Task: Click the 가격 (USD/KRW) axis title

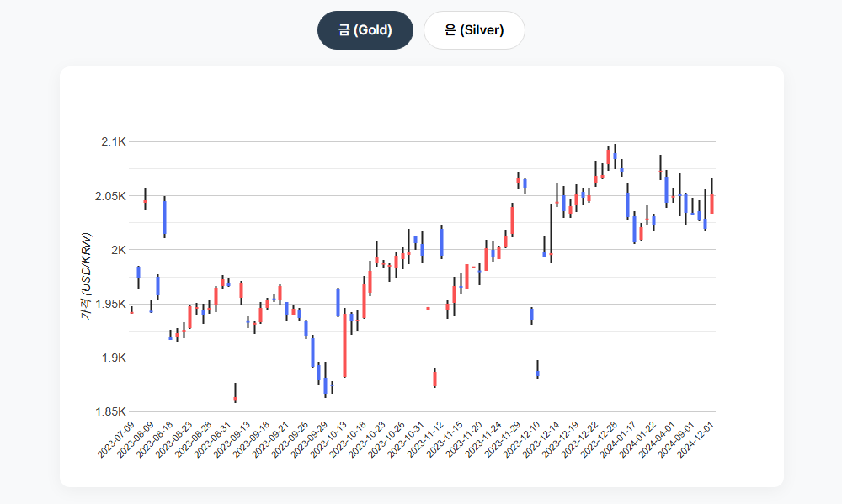Action: point(85,277)
